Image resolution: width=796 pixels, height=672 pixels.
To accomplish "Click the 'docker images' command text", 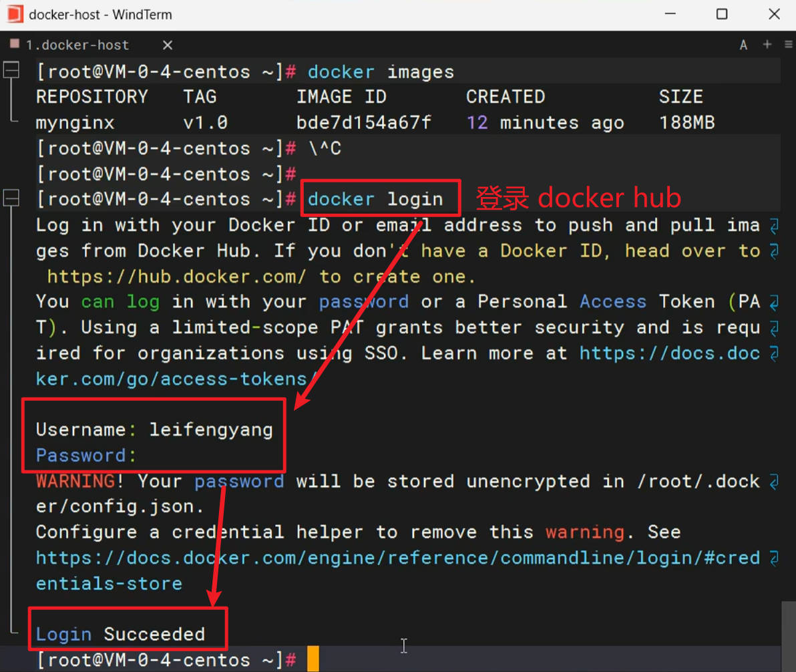I will [x=381, y=71].
